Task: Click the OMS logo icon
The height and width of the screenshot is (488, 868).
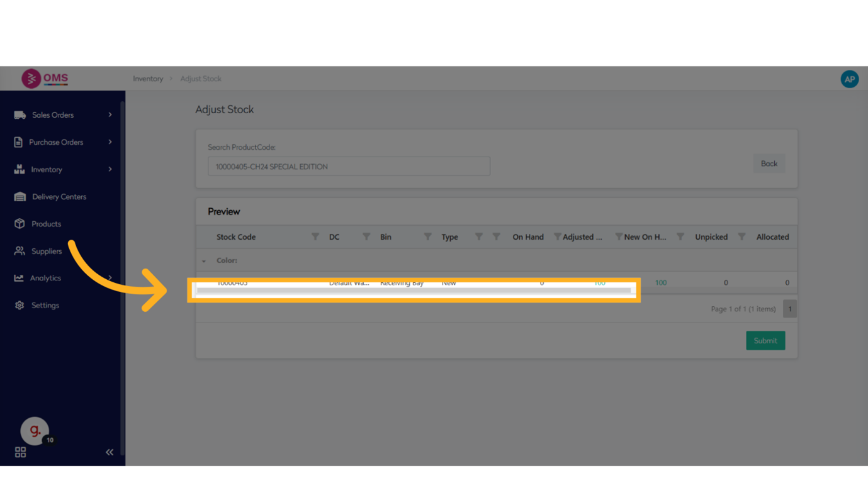Action: pos(31,79)
